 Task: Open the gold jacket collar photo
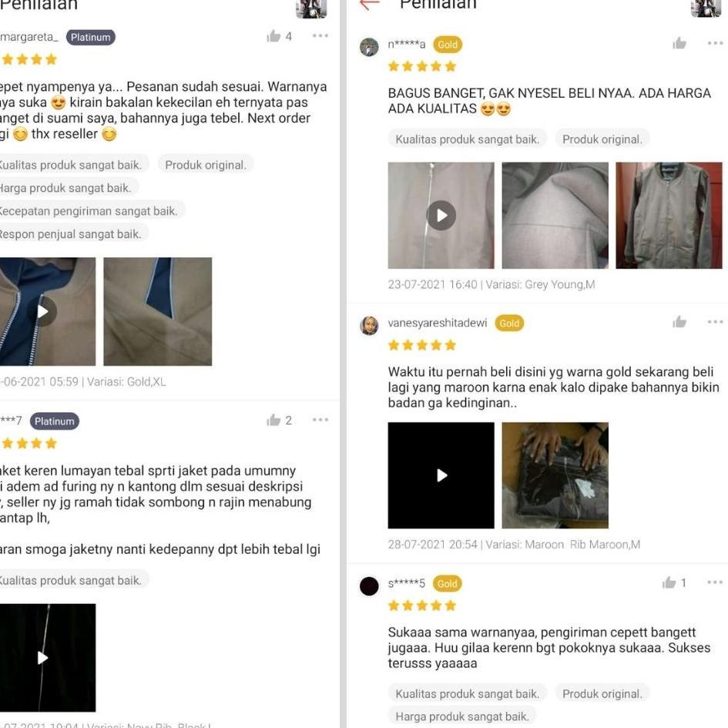(x=158, y=311)
